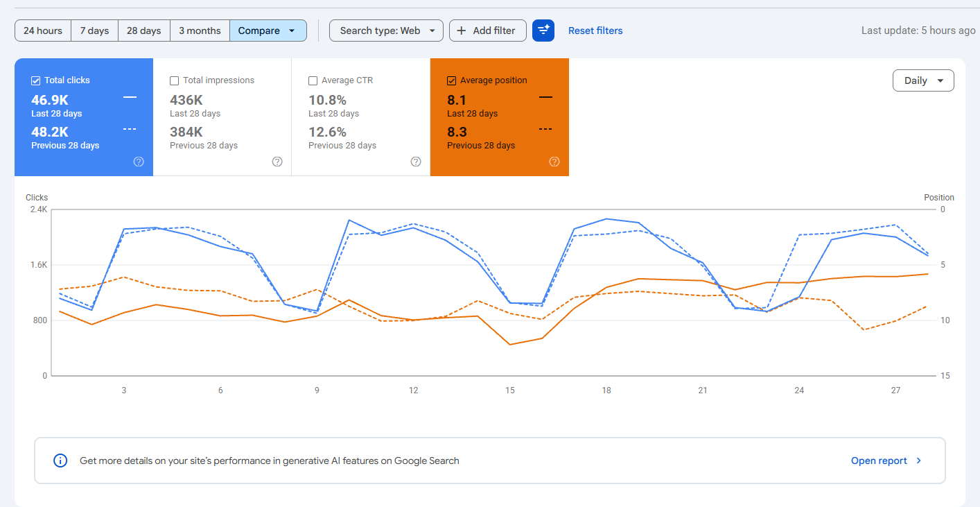Open the Compare date range dropdown

pos(268,31)
